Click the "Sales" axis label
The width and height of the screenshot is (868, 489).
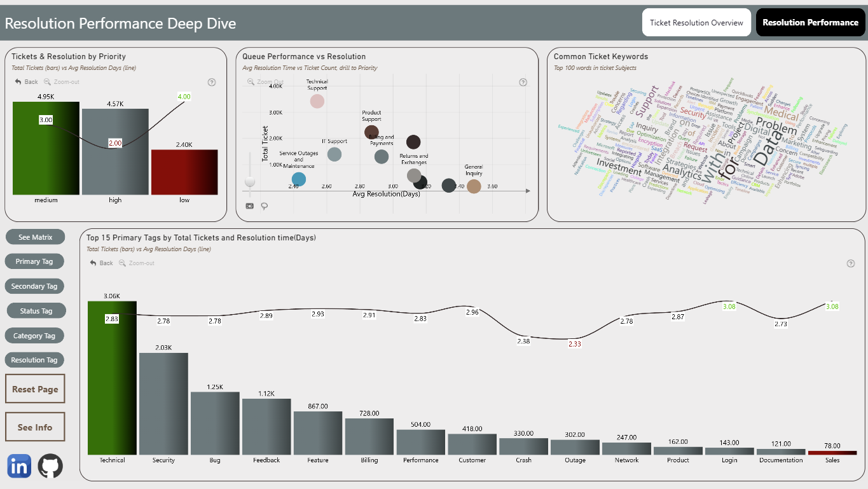pyautogui.click(x=832, y=460)
